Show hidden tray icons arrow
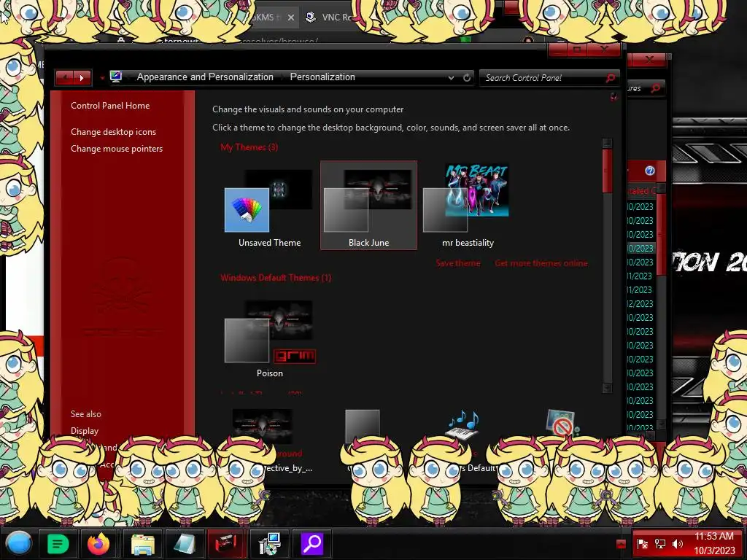The height and width of the screenshot is (560, 747). (621, 544)
